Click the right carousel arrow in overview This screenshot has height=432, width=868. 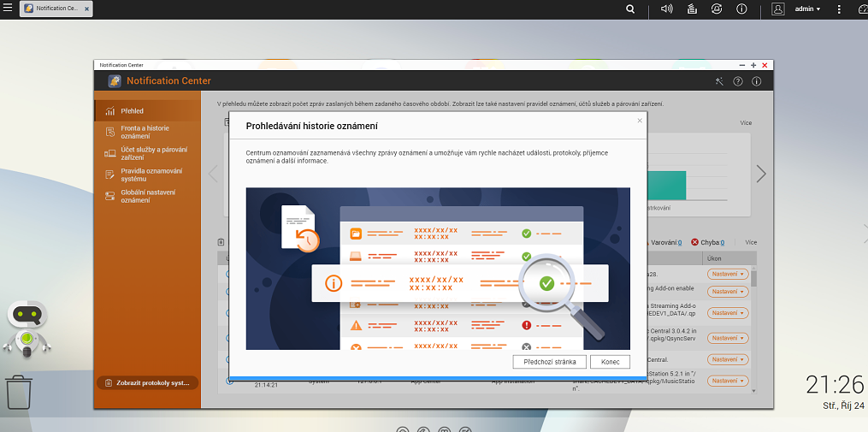click(x=761, y=174)
